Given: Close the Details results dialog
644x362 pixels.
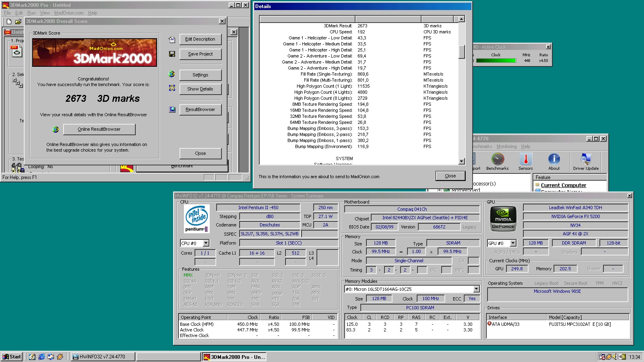Looking at the screenshot, I should [450, 176].
